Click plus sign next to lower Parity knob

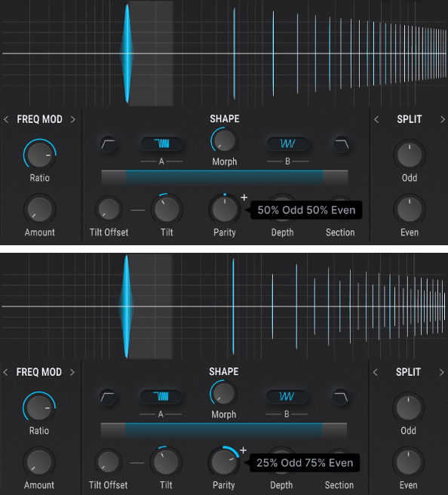pyautogui.click(x=243, y=450)
